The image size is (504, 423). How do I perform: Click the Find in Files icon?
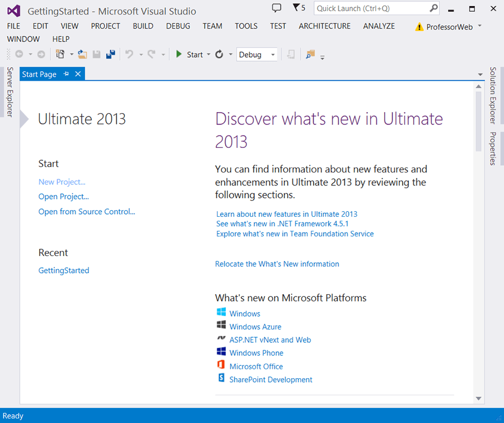click(x=310, y=54)
